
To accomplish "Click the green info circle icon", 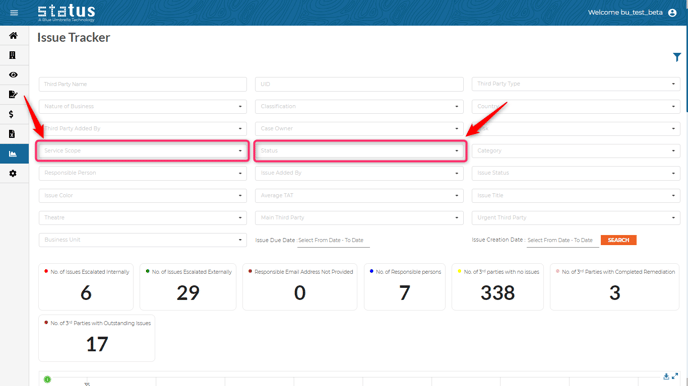I will pos(47,379).
